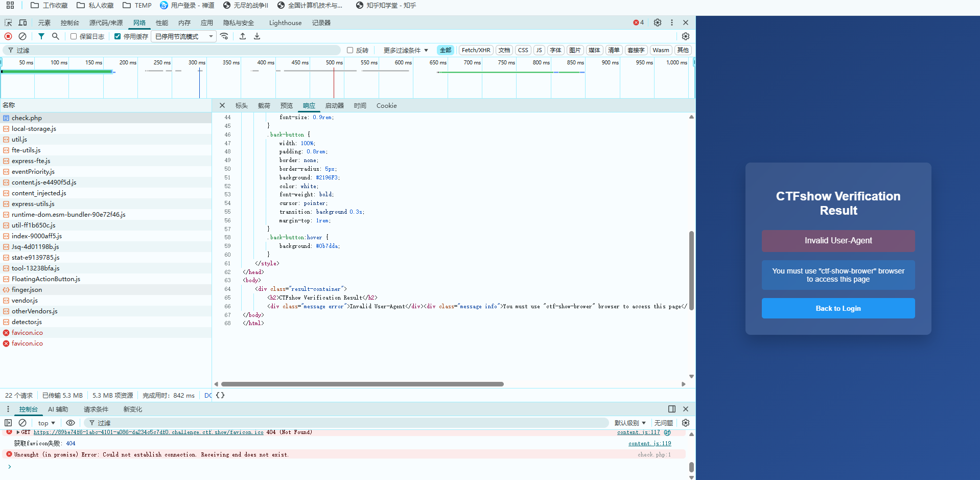Open 预览 tab in request details

tap(287, 105)
